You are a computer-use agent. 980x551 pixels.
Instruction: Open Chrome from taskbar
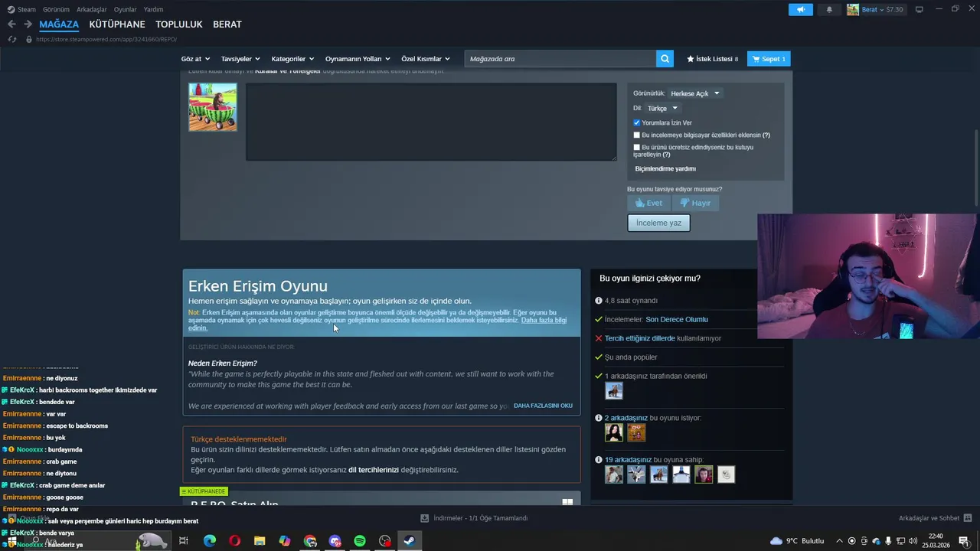pos(310,541)
